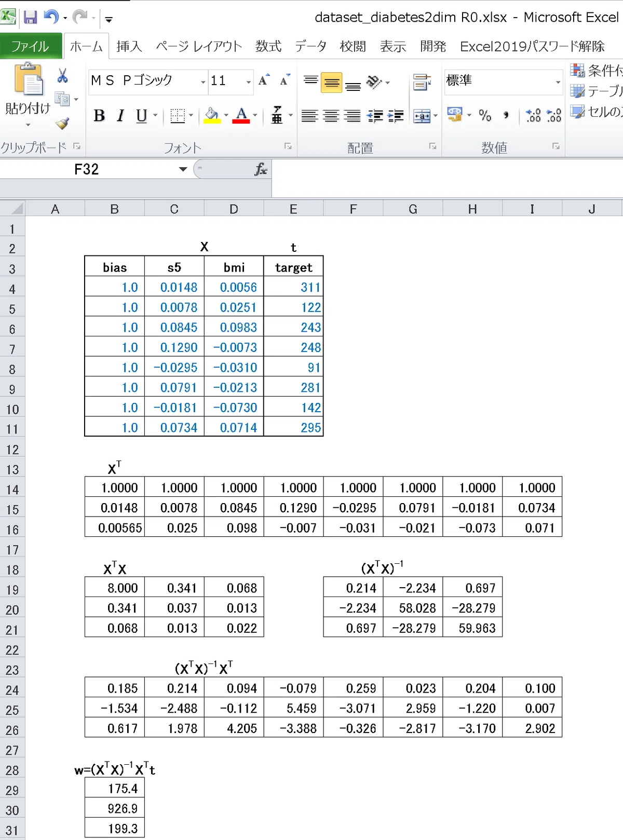The width and height of the screenshot is (623, 840).
Task: Open 数値 dialog launcher
Action: (x=556, y=146)
